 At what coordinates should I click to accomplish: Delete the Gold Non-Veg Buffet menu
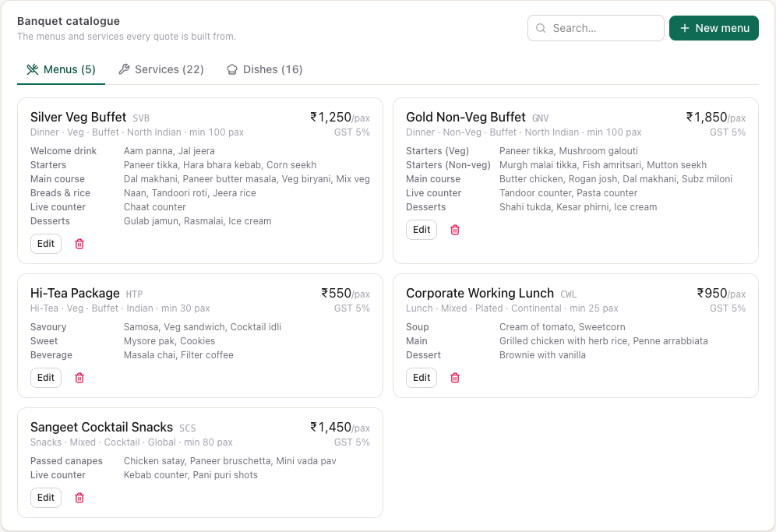(455, 230)
